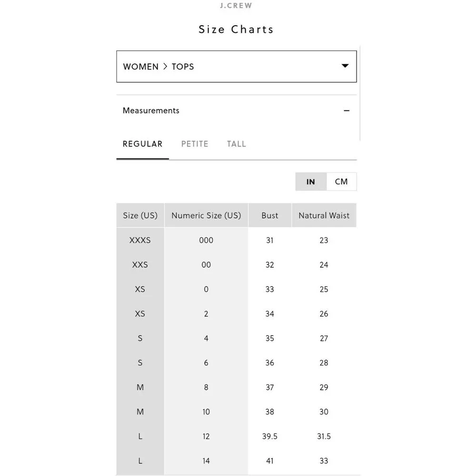Click the Size Charts heading

coord(236,30)
